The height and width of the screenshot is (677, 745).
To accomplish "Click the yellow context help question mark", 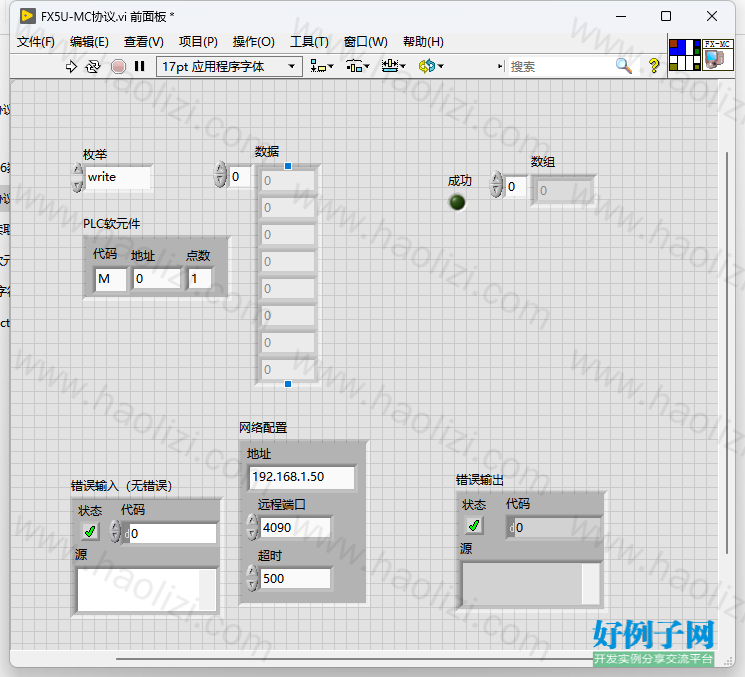I will [x=654, y=66].
